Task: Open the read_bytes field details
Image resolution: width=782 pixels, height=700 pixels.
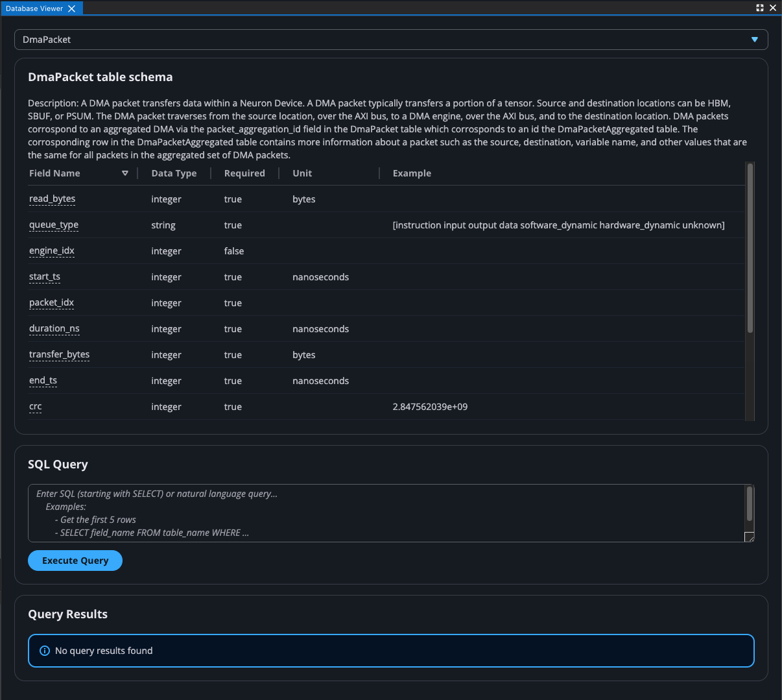Action: click(52, 199)
